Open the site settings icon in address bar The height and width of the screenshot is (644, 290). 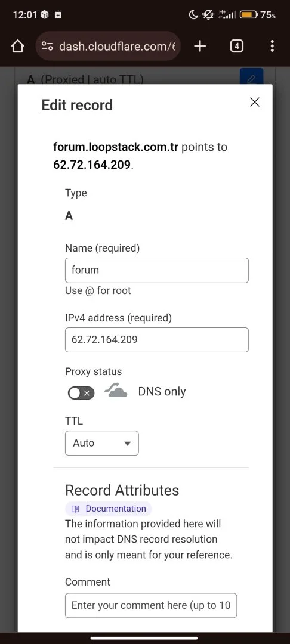[x=47, y=46]
